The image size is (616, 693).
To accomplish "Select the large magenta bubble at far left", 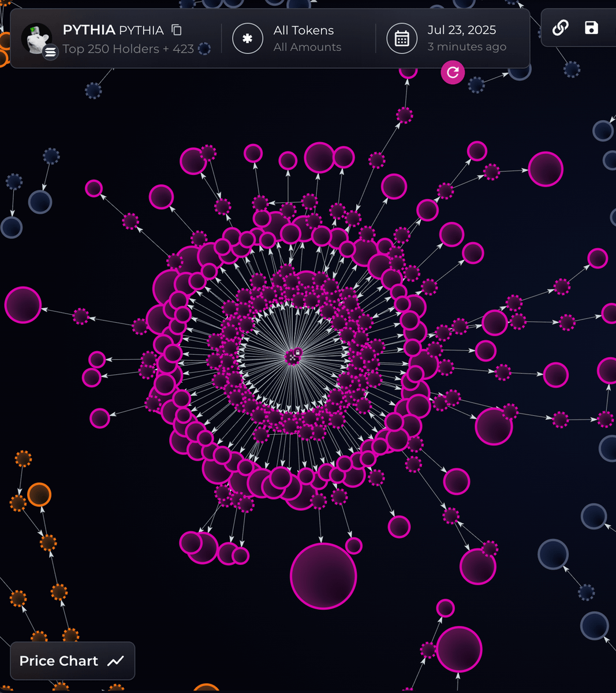I will [23, 304].
